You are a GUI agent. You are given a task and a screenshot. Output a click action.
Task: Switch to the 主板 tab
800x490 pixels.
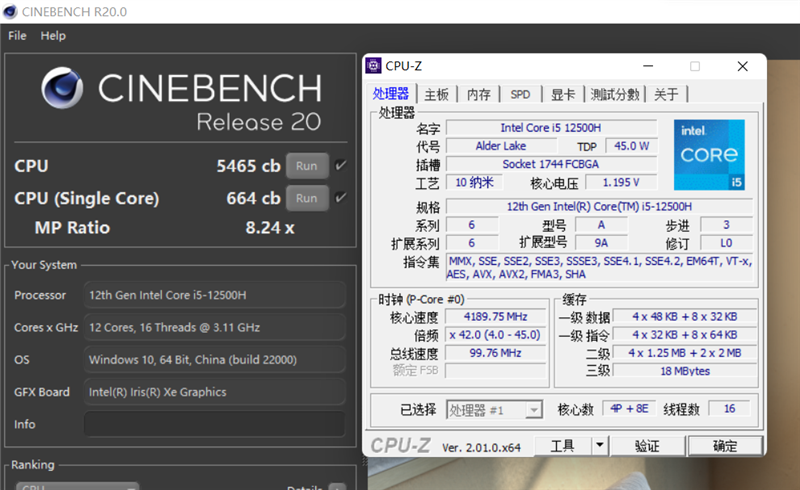point(436,94)
